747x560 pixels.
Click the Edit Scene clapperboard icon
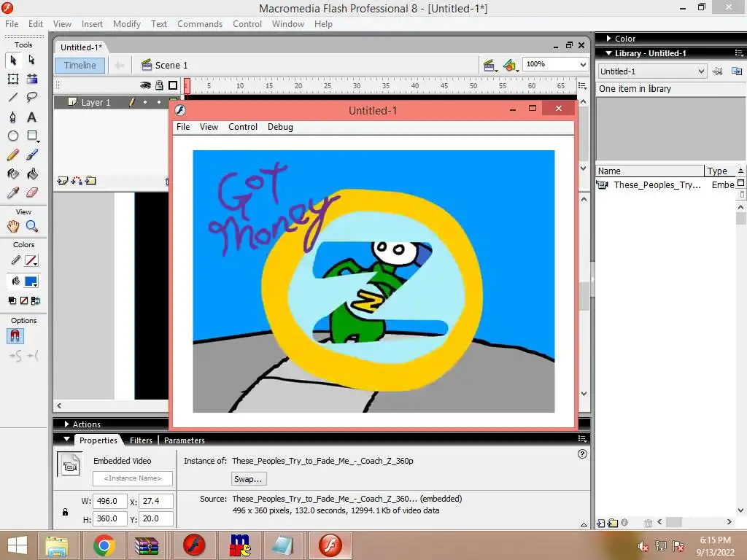coord(489,65)
